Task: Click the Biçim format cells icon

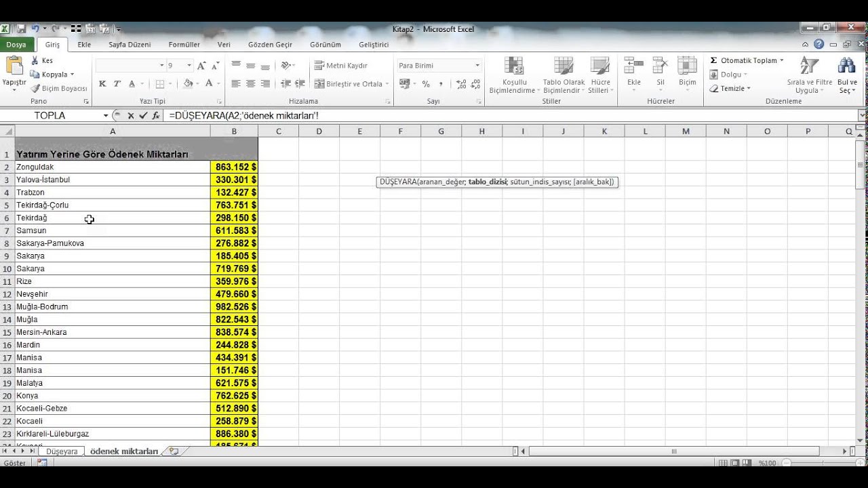Action: 687,66
